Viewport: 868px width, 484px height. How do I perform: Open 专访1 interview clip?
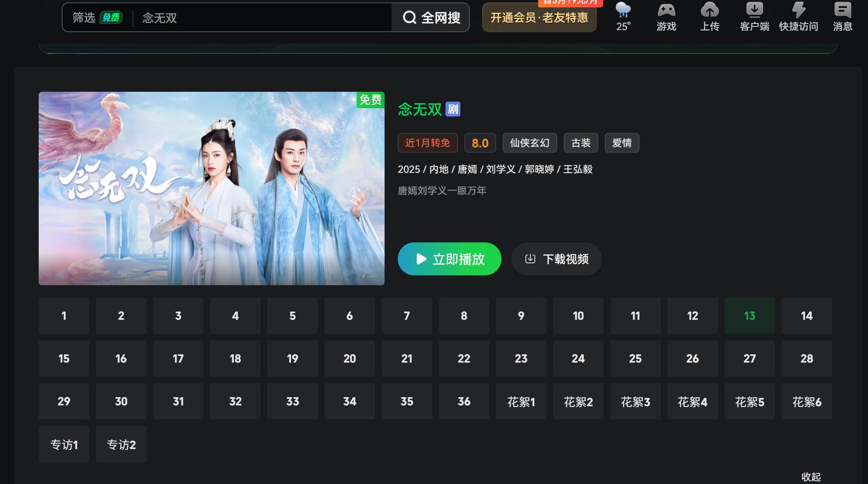click(64, 444)
